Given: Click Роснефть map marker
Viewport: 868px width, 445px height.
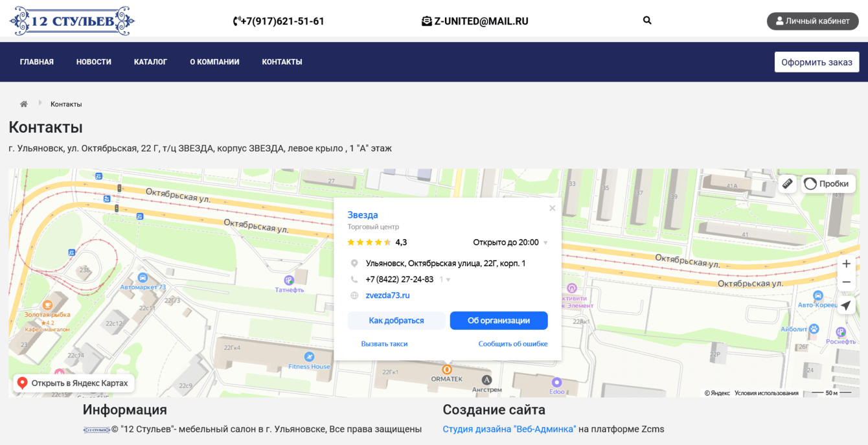Looking at the screenshot, I should click(x=841, y=332).
